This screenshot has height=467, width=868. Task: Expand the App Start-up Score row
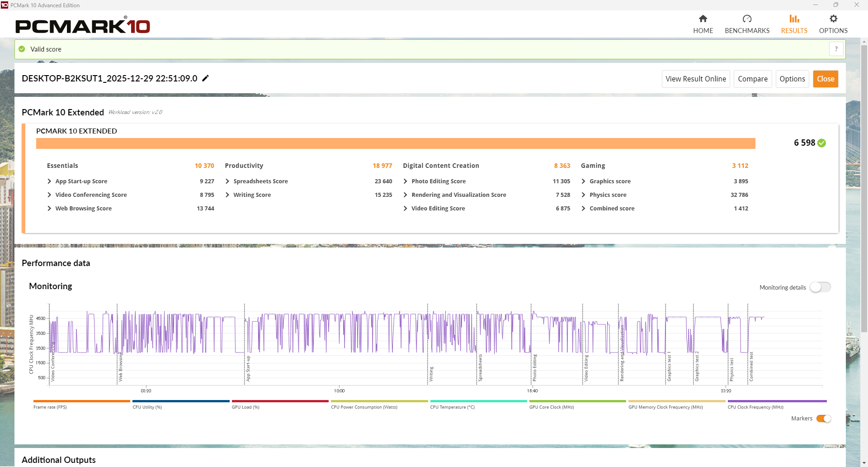(49, 181)
